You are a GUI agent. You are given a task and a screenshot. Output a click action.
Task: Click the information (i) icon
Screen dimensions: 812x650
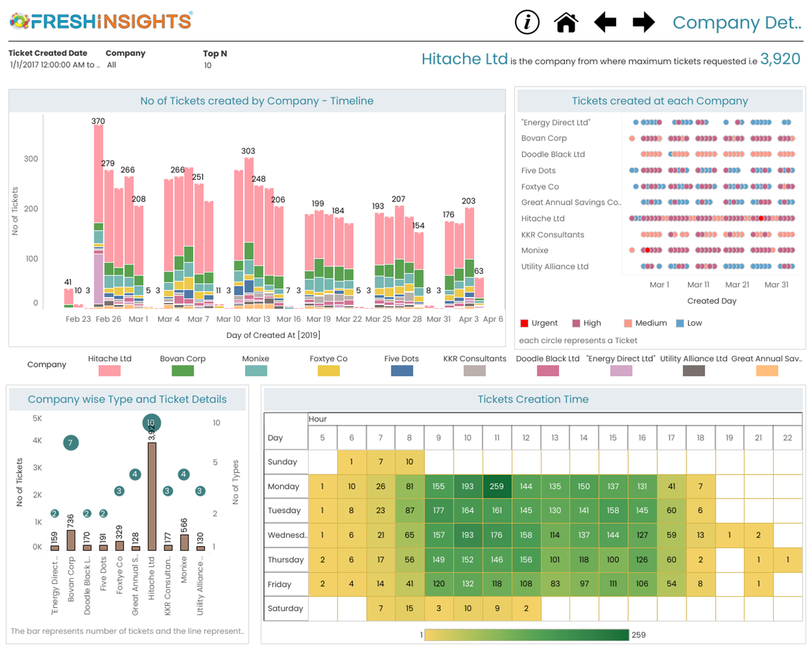[527, 22]
